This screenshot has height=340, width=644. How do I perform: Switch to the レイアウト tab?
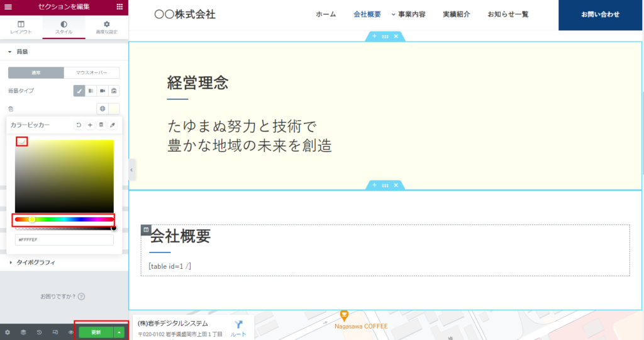coord(21,27)
